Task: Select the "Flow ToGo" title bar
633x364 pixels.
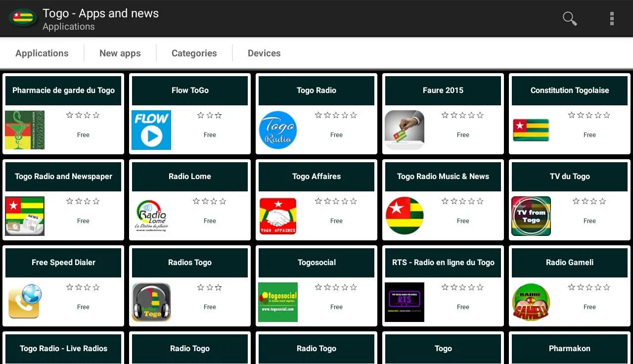Action: [x=190, y=91]
